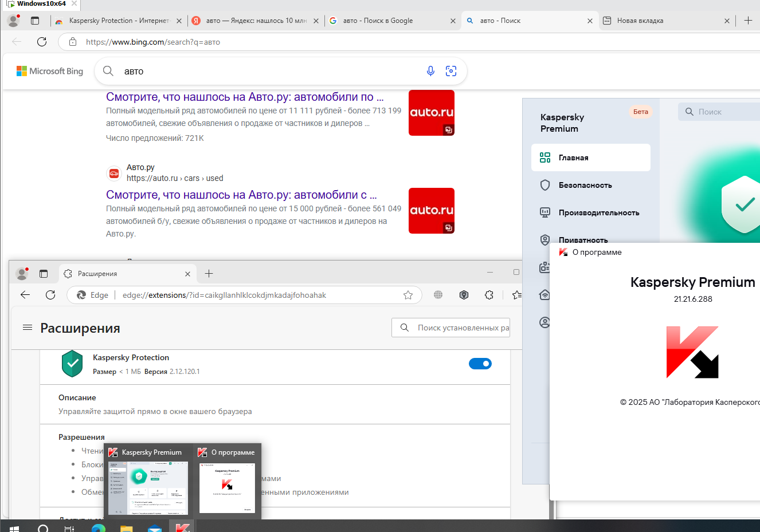Click 'Версия 2.12.120.1' extension text
The width and height of the screenshot is (760, 532).
tap(172, 372)
